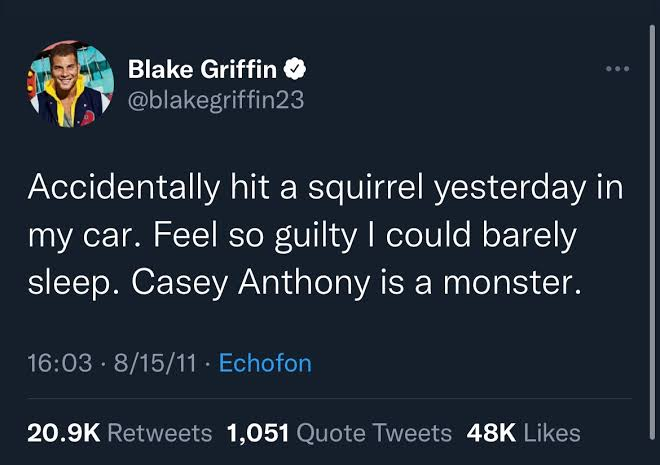The image size is (660, 465).
Task: Click the Likes label
Action: [552, 433]
